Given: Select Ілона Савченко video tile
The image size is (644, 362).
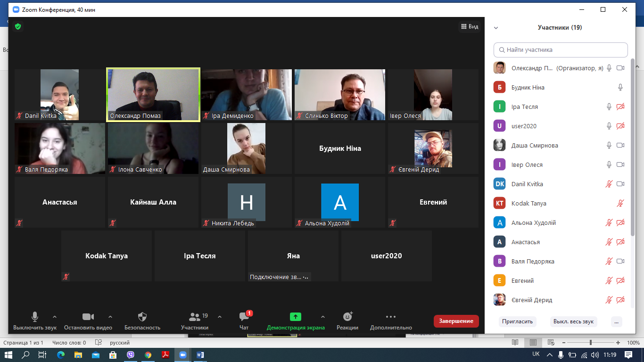Looking at the screenshot, I should 153,148.
